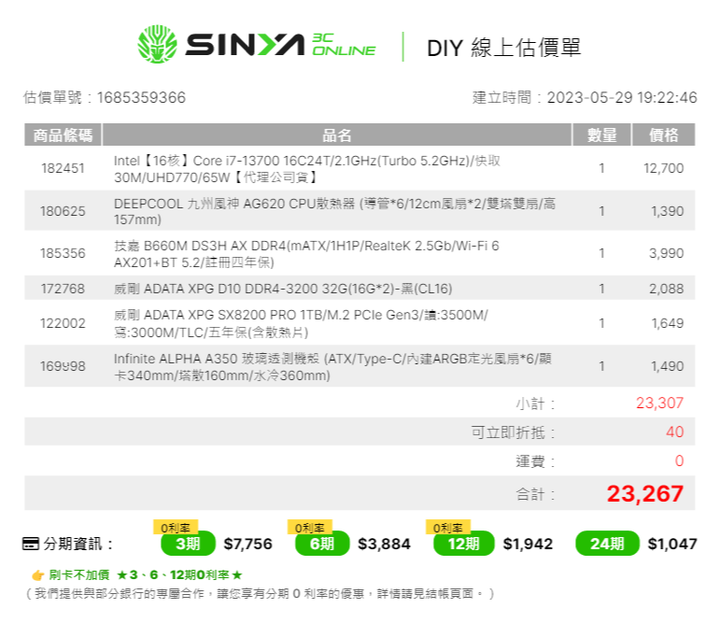Click the DIY 線上估價單 title
This screenshot has height=623, width=720.
tap(504, 48)
